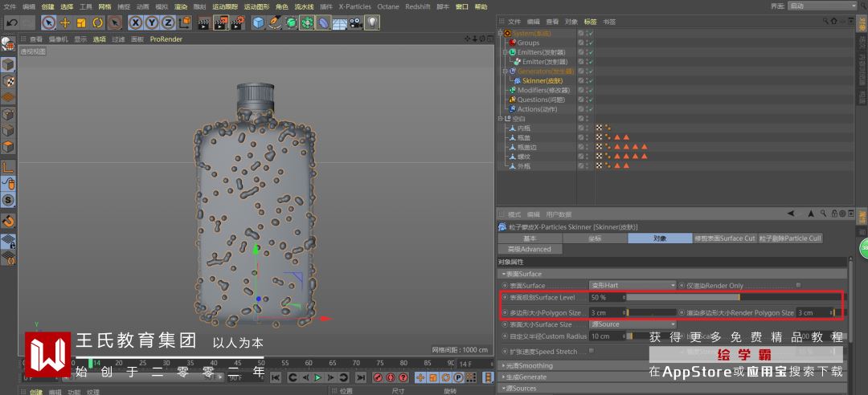Switch to the Surface Cut tab
The height and width of the screenshot is (395, 868).
(724, 238)
